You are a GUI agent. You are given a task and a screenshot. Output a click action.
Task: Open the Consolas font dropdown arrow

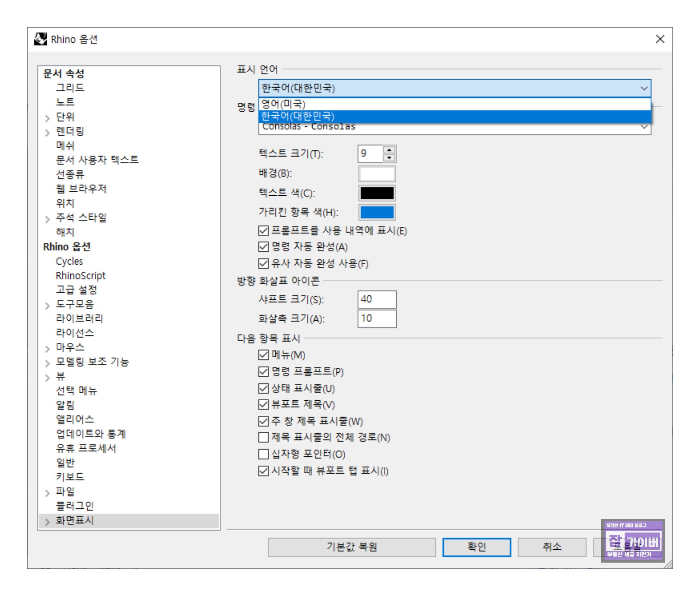pyautogui.click(x=644, y=127)
